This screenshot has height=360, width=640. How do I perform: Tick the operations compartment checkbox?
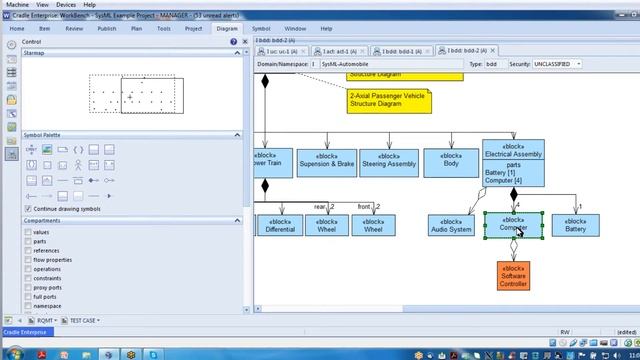coord(28,269)
